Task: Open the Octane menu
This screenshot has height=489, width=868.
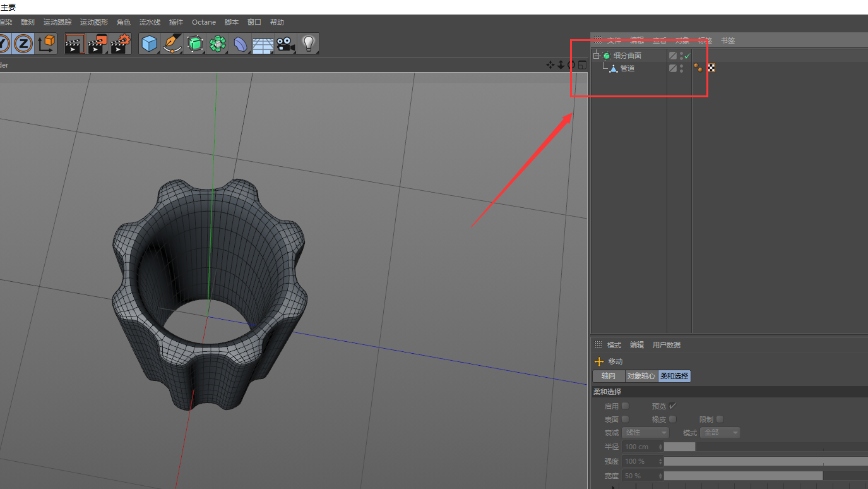Action: [204, 22]
